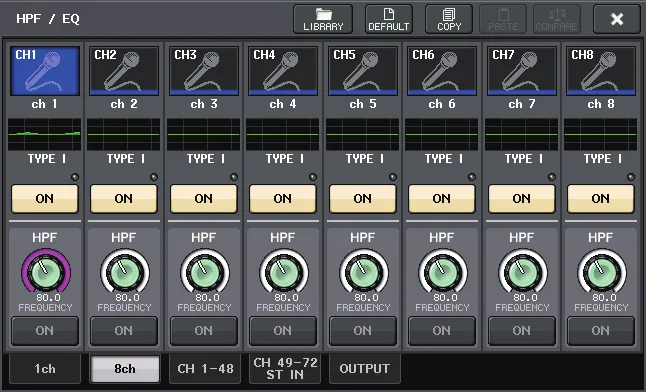
Task: Toggle the EQ ON button for ch 5
Action: click(363, 199)
